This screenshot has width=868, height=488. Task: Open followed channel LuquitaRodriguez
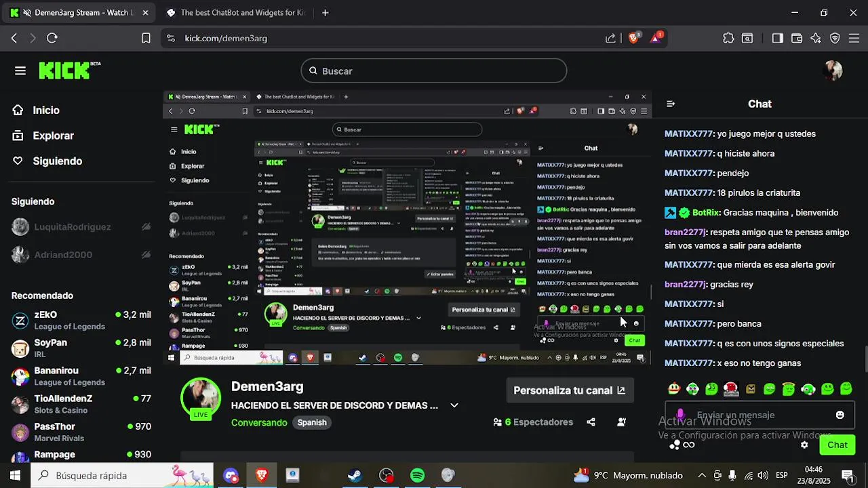(81, 226)
